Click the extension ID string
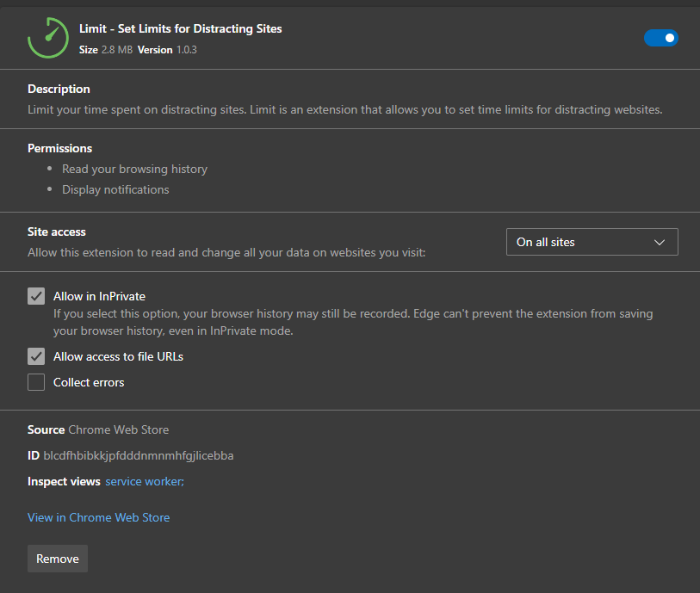 click(138, 455)
